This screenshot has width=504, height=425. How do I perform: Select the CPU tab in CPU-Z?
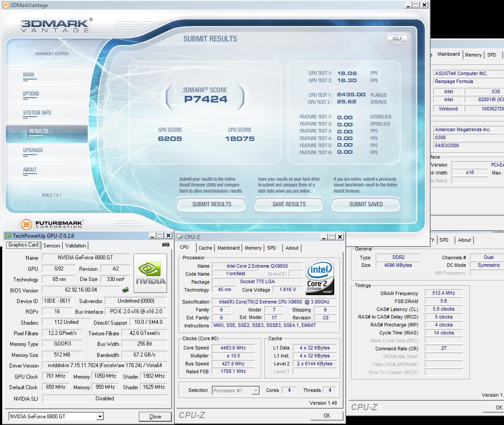[x=184, y=247]
